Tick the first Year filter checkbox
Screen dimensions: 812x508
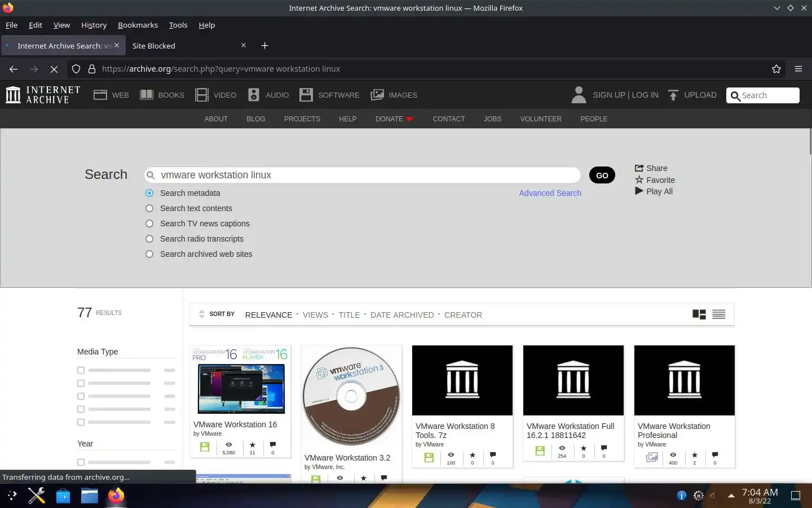81,462
